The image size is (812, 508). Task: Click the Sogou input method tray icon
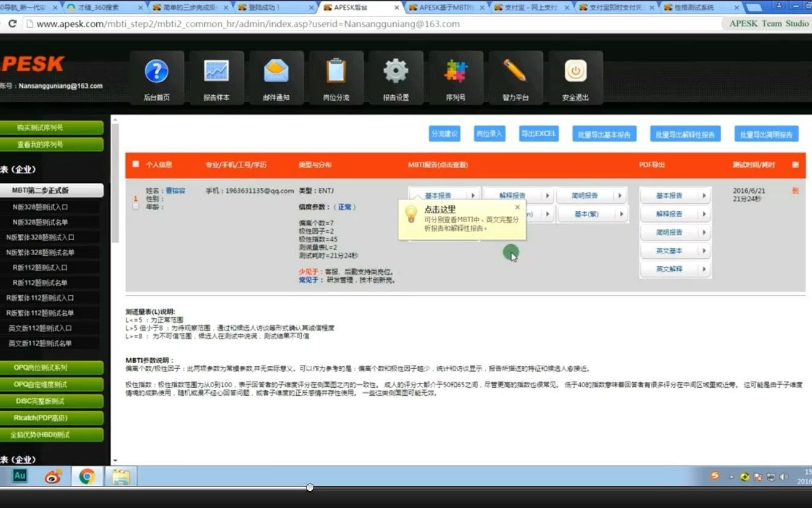click(x=715, y=476)
